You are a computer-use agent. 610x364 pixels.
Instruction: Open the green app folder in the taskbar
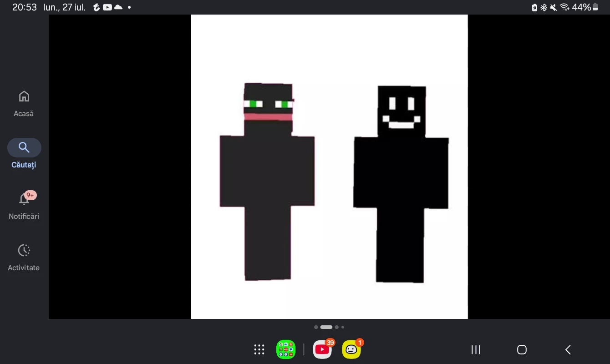pyautogui.click(x=286, y=349)
